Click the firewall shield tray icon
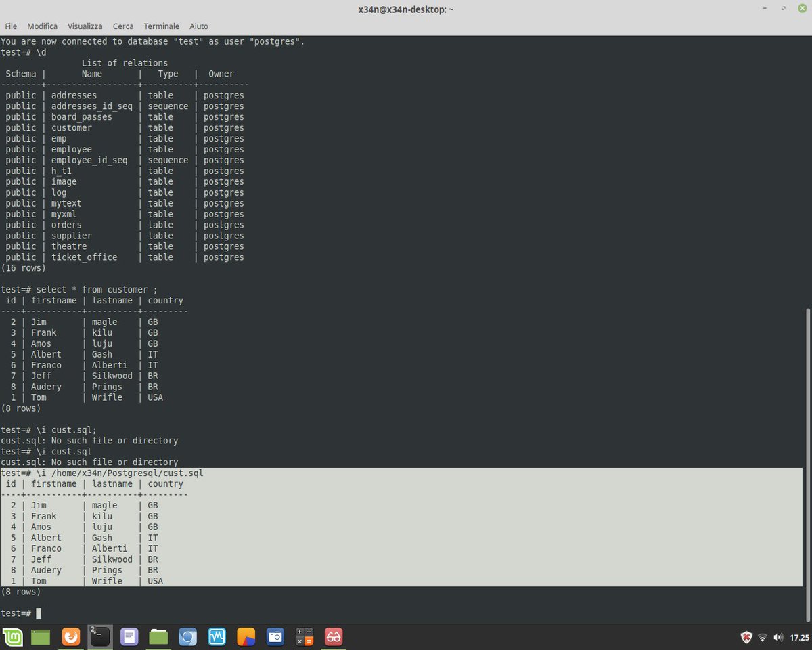This screenshot has height=650, width=812. pyautogui.click(x=746, y=637)
